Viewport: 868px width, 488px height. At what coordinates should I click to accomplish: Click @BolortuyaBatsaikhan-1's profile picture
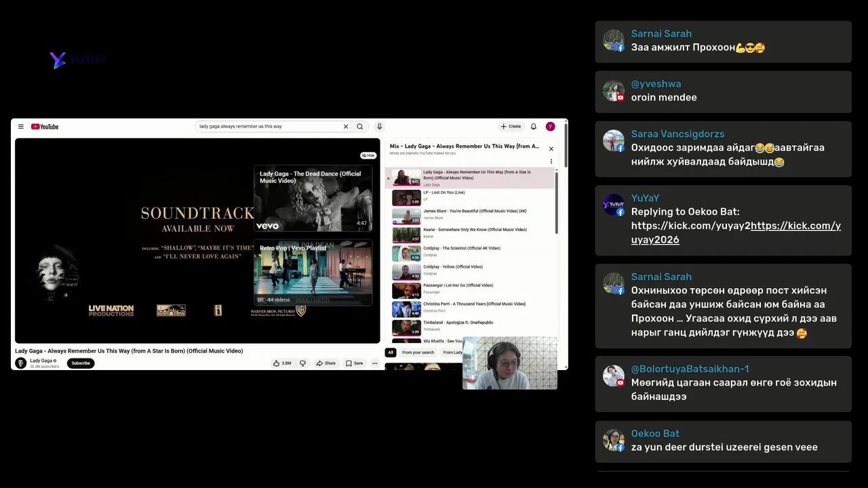tap(614, 376)
